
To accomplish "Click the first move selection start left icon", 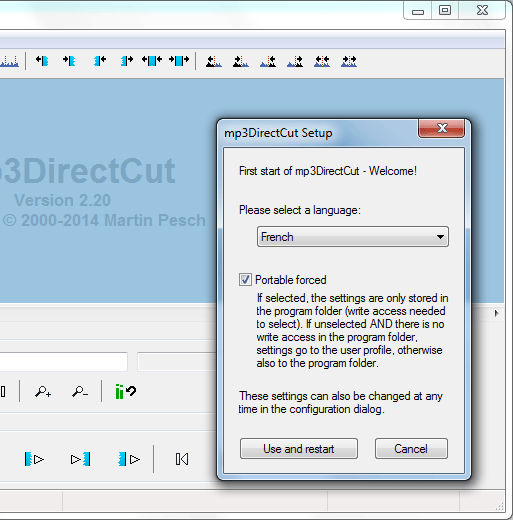I will point(42,61).
